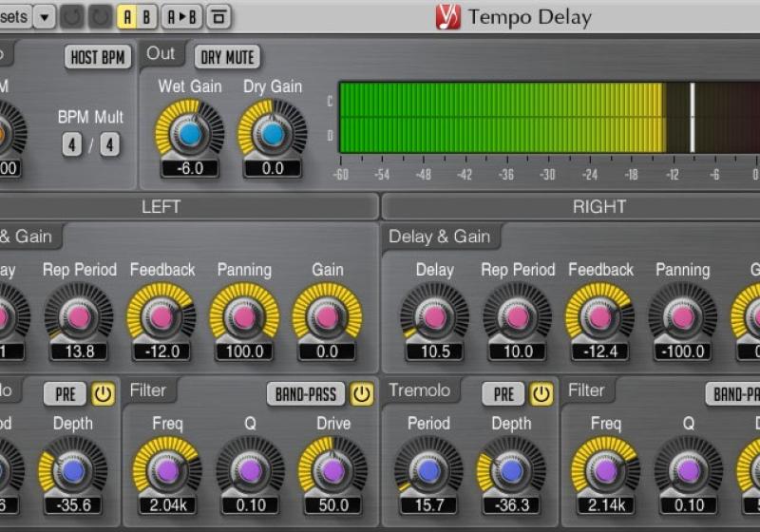Edit the Dry Gain value 0.0
Screen dimensions: 760x532
coord(273,168)
